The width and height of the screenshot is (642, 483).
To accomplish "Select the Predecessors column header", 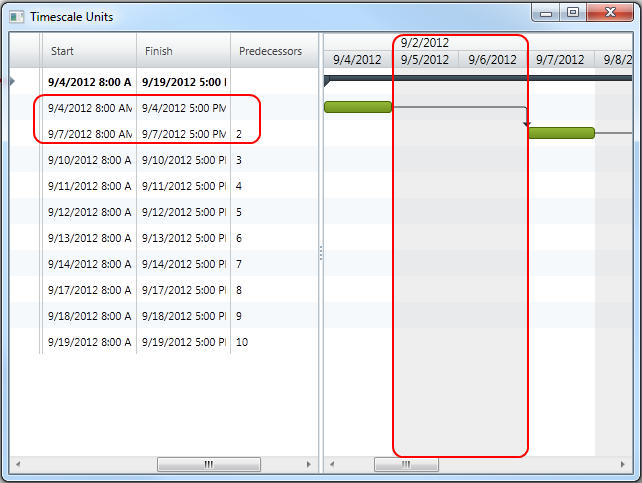I will pyautogui.click(x=270, y=51).
